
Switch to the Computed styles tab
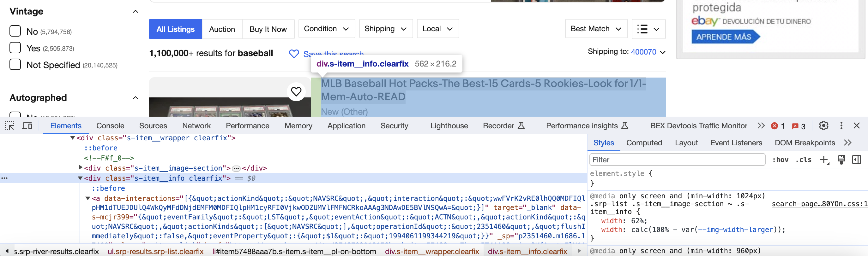tap(644, 143)
